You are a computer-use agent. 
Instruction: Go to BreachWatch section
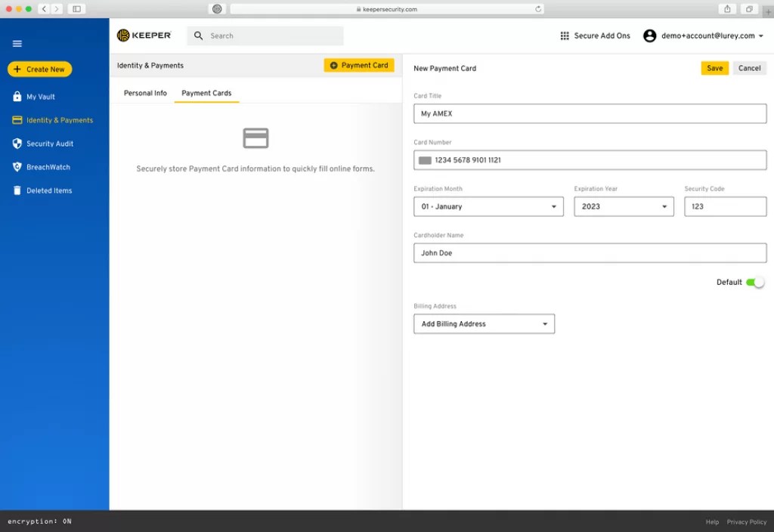(48, 167)
